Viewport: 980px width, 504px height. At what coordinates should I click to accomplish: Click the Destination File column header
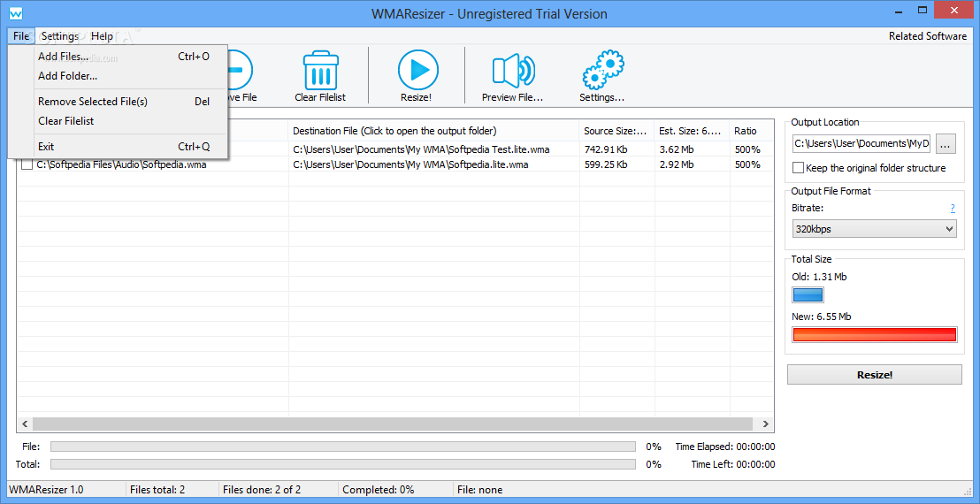434,131
